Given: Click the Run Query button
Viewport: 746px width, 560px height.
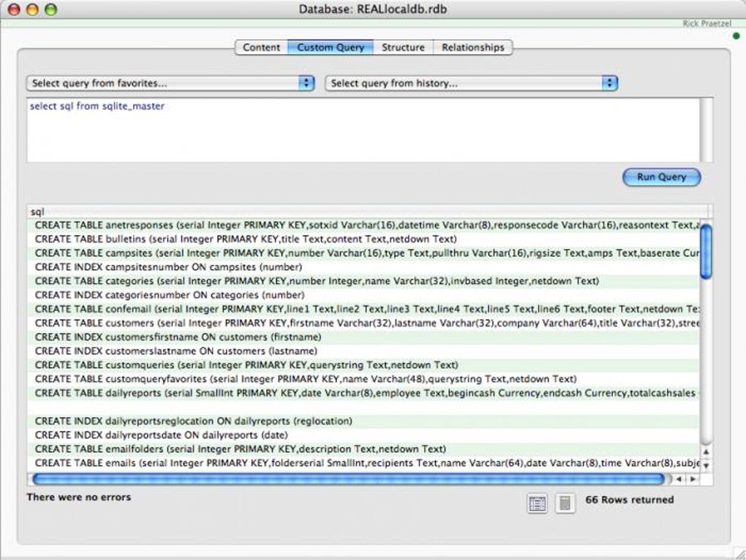Looking at the screenshot, I should point(661,177).
